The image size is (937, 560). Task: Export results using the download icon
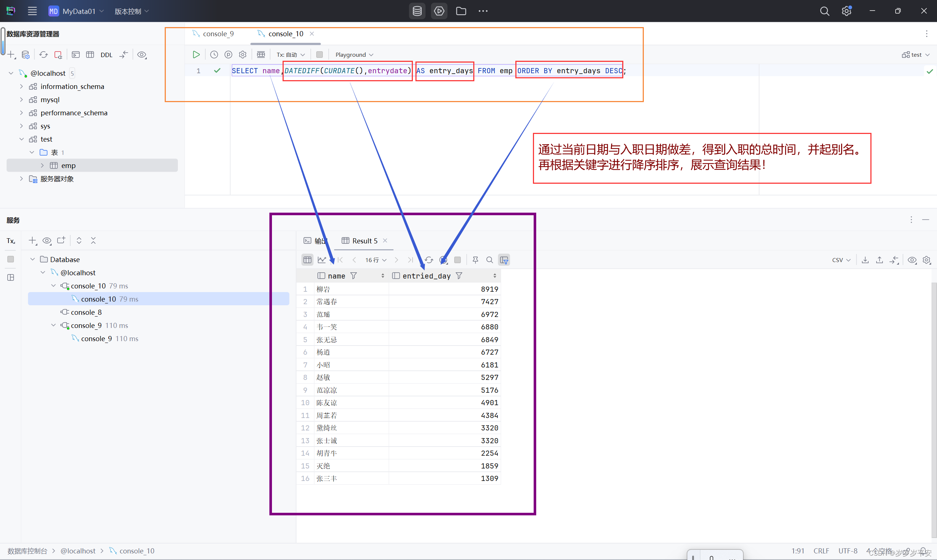pos(865,260)
